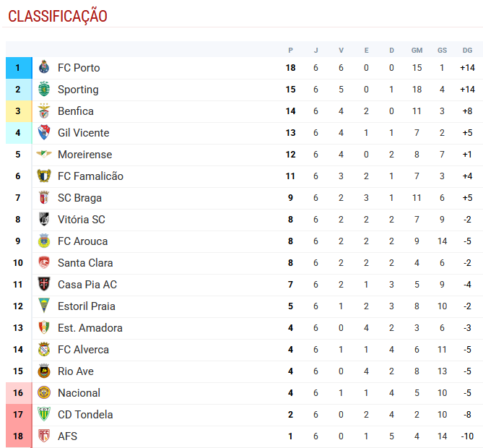This screenshot has height=448, width=483.
Task: Open the Estoril Praia team link
Action: pos(87,306)
